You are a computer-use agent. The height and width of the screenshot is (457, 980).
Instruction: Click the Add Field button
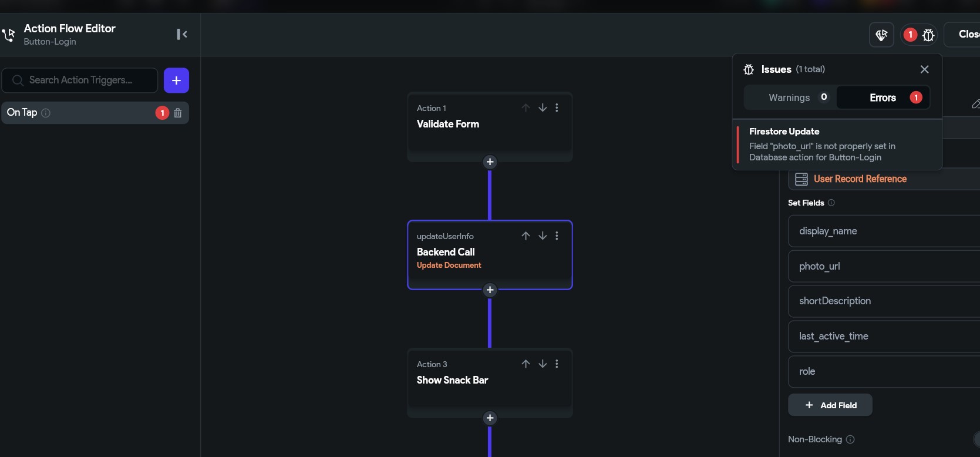point(830,405)
